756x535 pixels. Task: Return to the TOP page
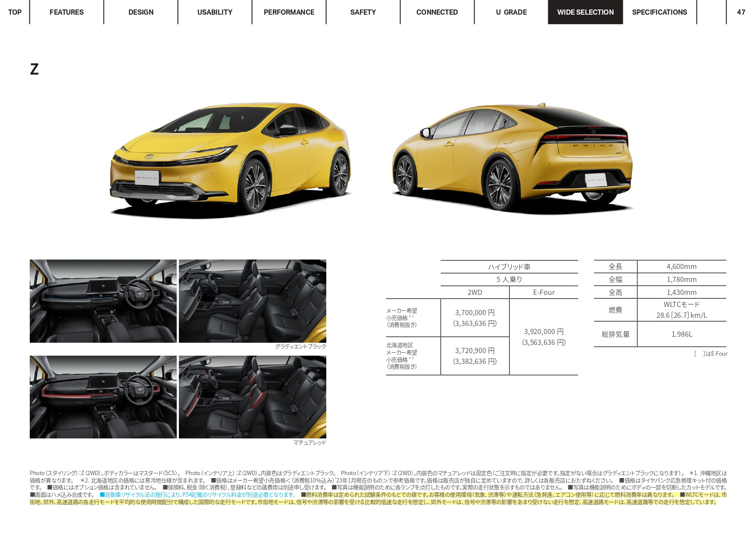click(14, 12)
